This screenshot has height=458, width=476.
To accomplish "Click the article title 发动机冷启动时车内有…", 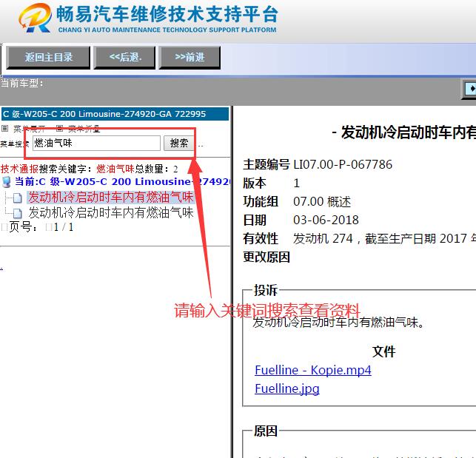I will coord(403,132).
